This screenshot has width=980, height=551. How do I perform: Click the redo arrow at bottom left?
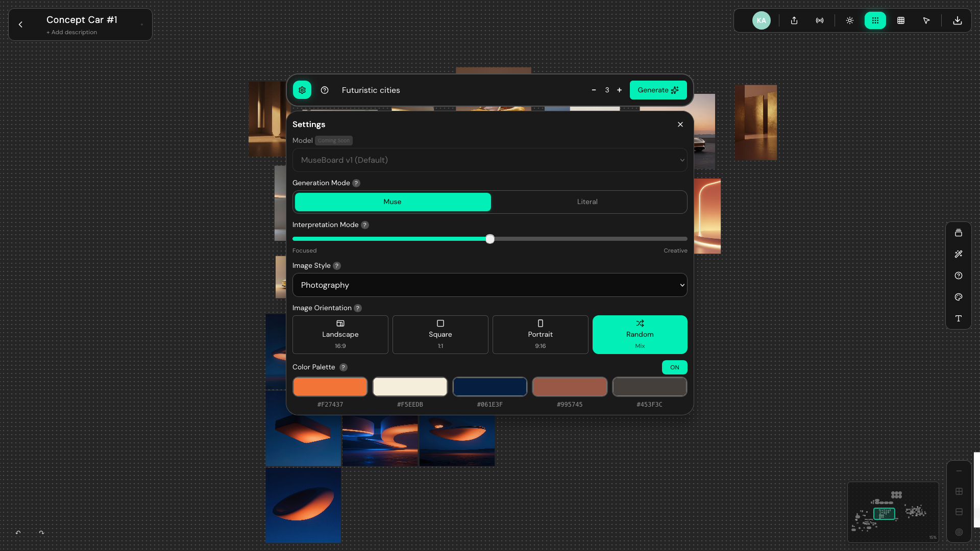tap(41, 533)
